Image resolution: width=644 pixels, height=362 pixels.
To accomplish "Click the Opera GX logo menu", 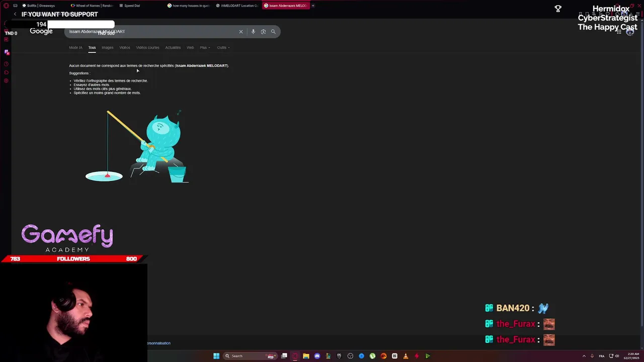I will pos(6,6).
